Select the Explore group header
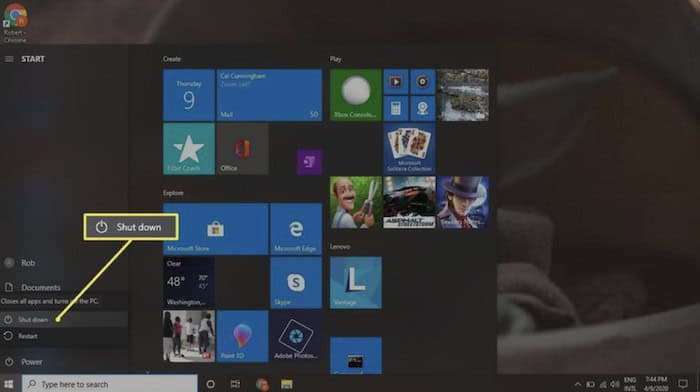The height and width of the screenshot is (392, 700). tap(173, 193)
